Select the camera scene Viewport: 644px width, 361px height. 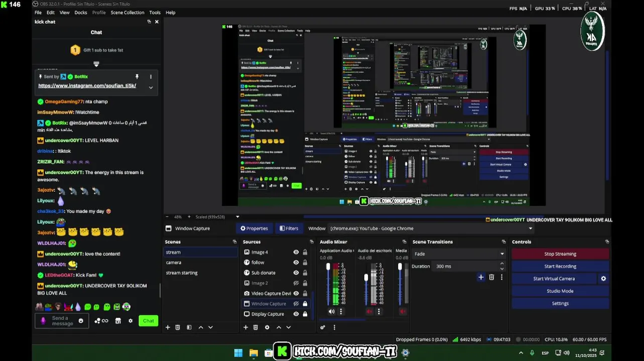tap(200, 263)
